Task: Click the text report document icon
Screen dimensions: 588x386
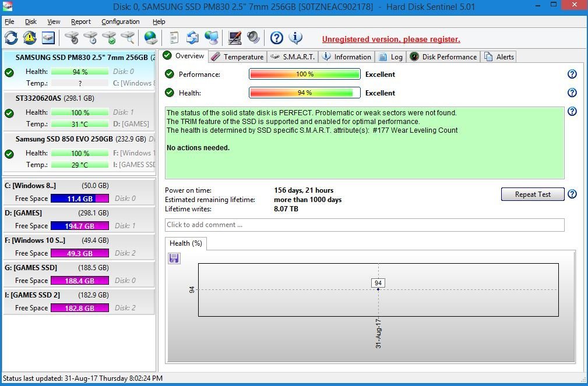Action: 174,38
